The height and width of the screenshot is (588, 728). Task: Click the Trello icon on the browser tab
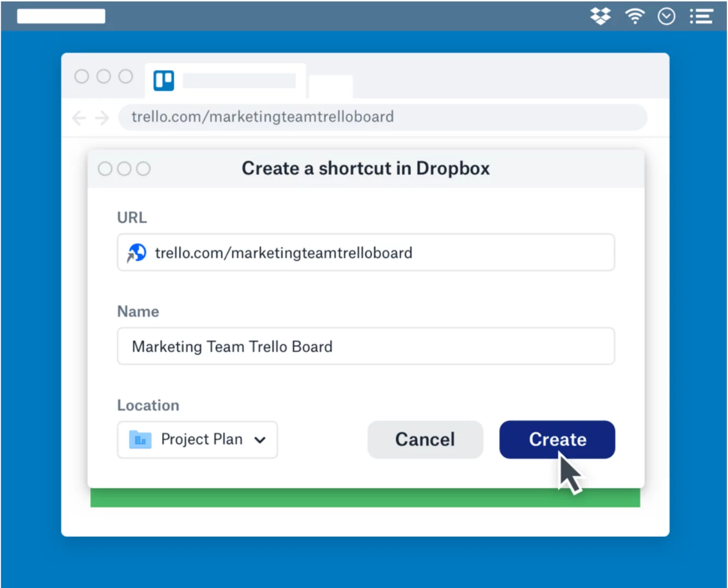point(163,79)
